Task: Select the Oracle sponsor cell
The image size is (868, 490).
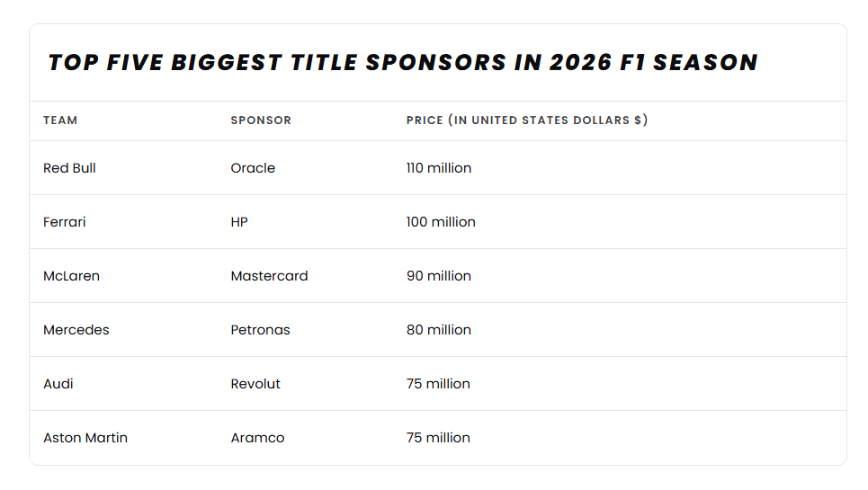Action: coord(253,168)
